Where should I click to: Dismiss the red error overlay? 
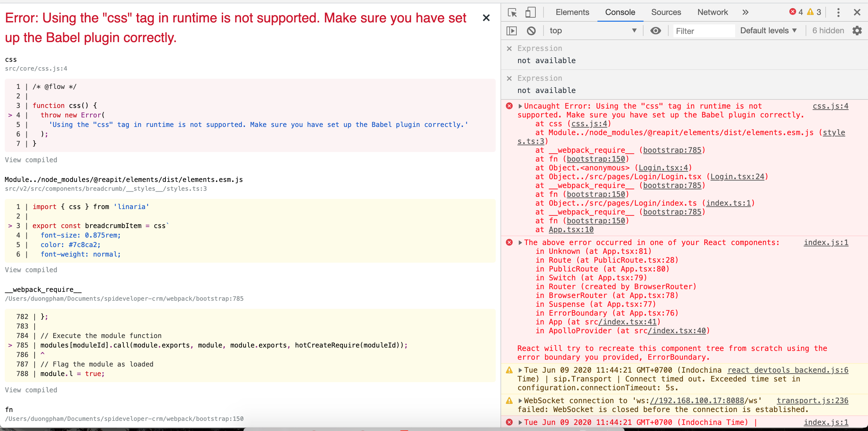coord(486,18)
